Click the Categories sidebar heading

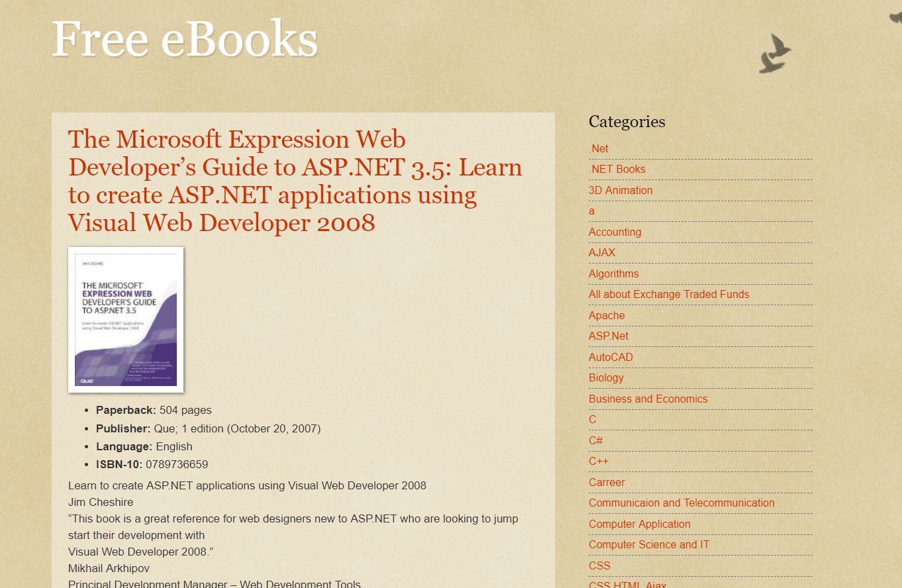pyautogui.click(x=627, y=122)
